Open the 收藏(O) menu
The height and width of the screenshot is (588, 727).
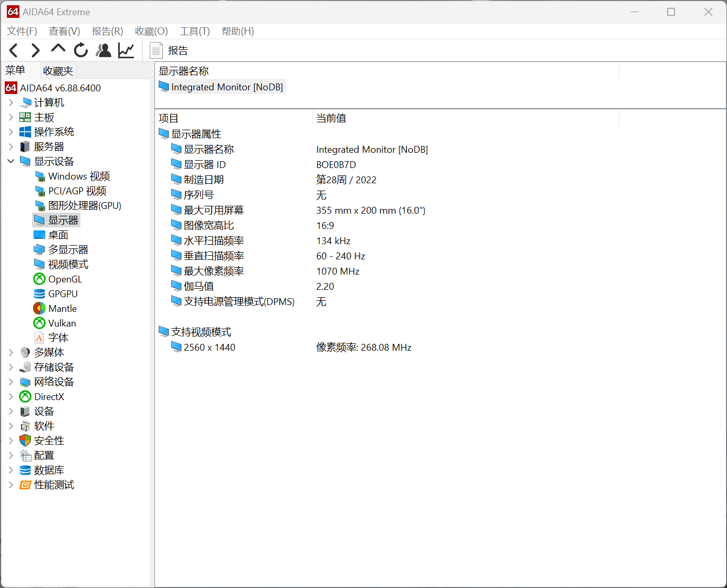[x=151, y=31]
